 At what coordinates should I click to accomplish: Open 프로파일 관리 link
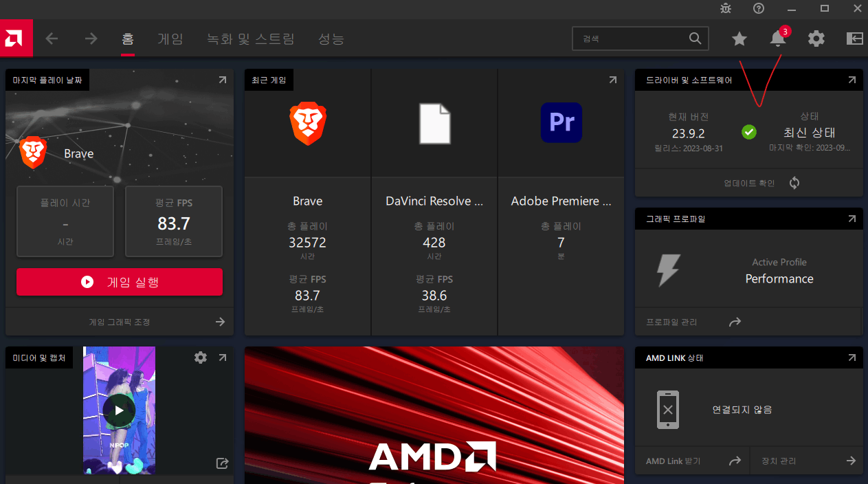671,322
